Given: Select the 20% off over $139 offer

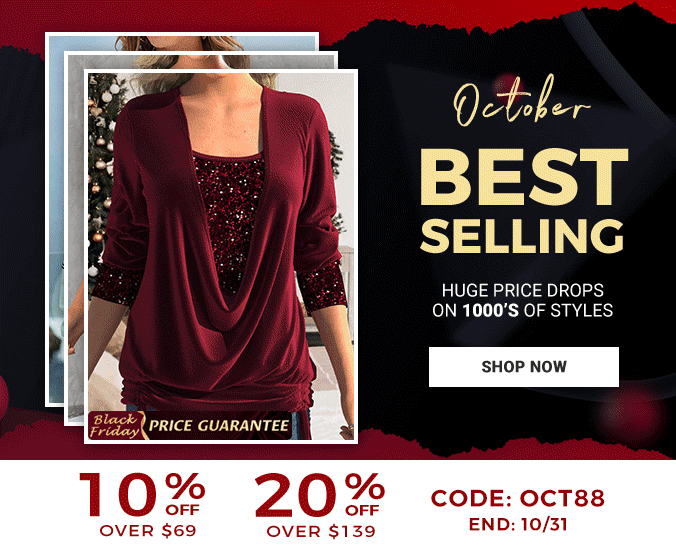Looking at the screenshot, I should 320,505.
